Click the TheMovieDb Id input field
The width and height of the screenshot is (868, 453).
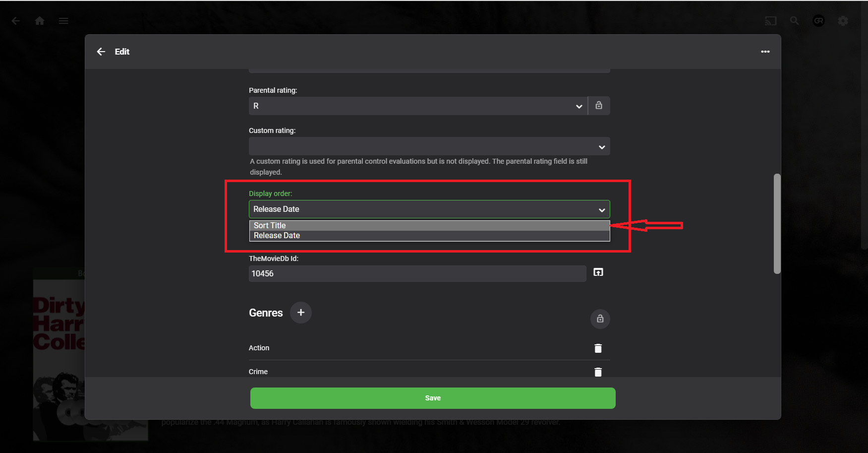(x=417, y=273)
